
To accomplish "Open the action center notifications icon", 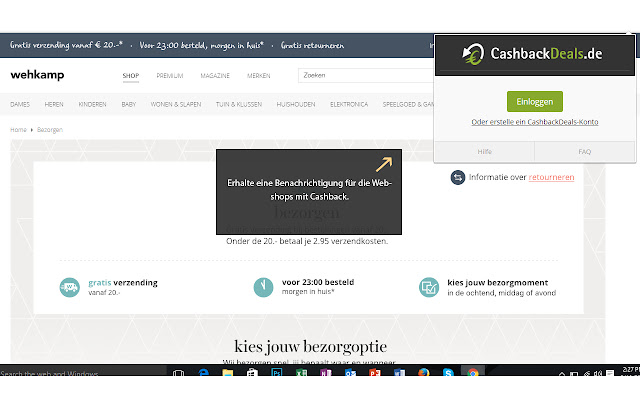I will (x=610, y=373).
